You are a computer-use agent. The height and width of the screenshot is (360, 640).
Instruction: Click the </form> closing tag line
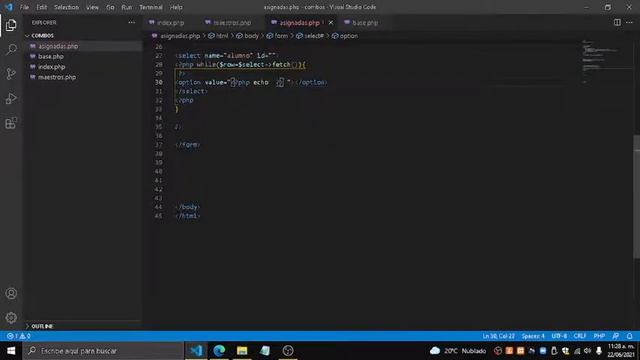point(188,144)
